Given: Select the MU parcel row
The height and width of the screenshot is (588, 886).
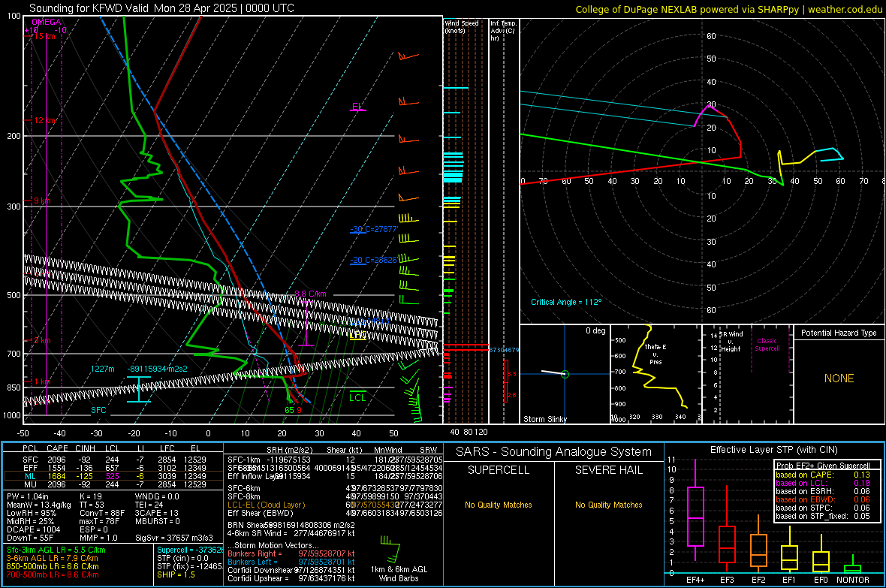Looking at the screenshot, I should pos(113,484).
